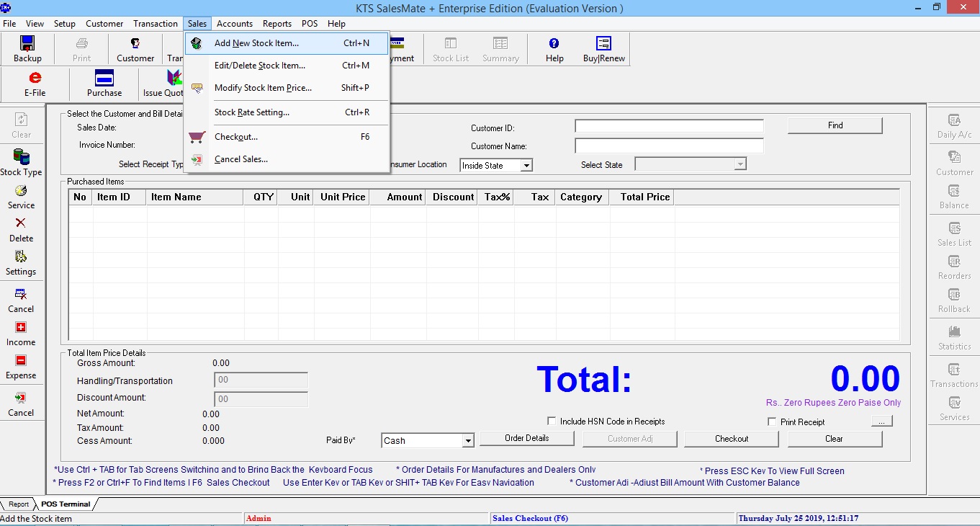
Task: Open the Select State dropdown
Action: tap(740, 165)
